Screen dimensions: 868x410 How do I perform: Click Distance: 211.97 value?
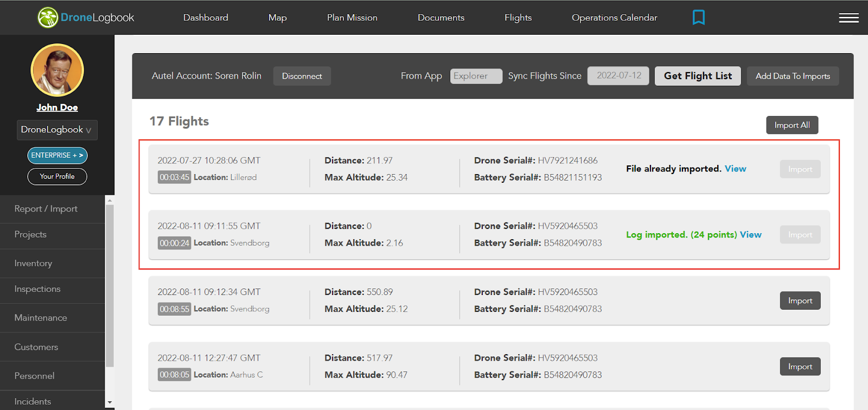pyautogui.click(x=380, y=161)
